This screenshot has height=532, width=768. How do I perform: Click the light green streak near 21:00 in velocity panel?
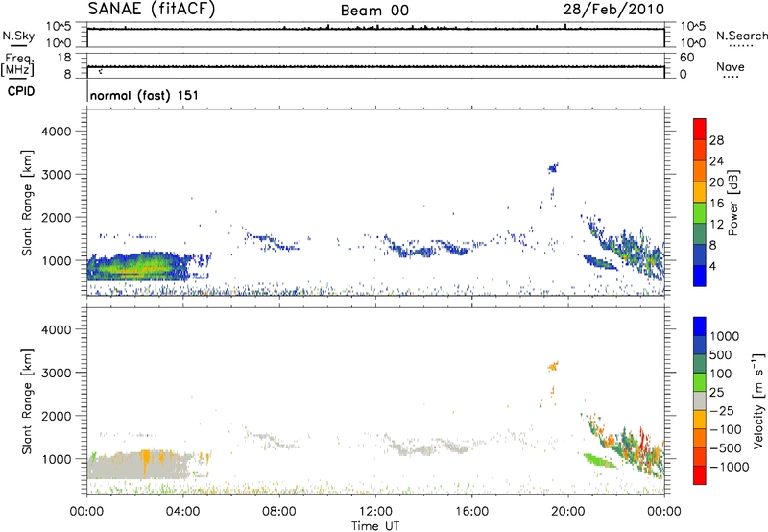click(x=599, y=461)
